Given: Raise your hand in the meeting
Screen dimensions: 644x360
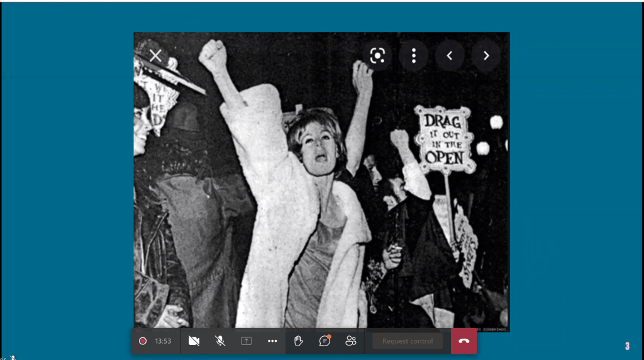Looking at the screenshot, I should click(299, 341).
